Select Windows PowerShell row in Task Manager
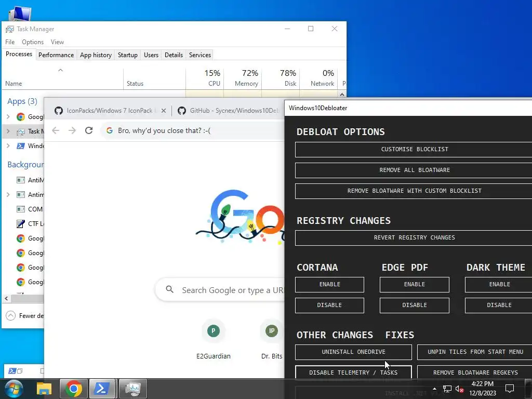This screenshot has height=399, width=532. coord(23,146)
